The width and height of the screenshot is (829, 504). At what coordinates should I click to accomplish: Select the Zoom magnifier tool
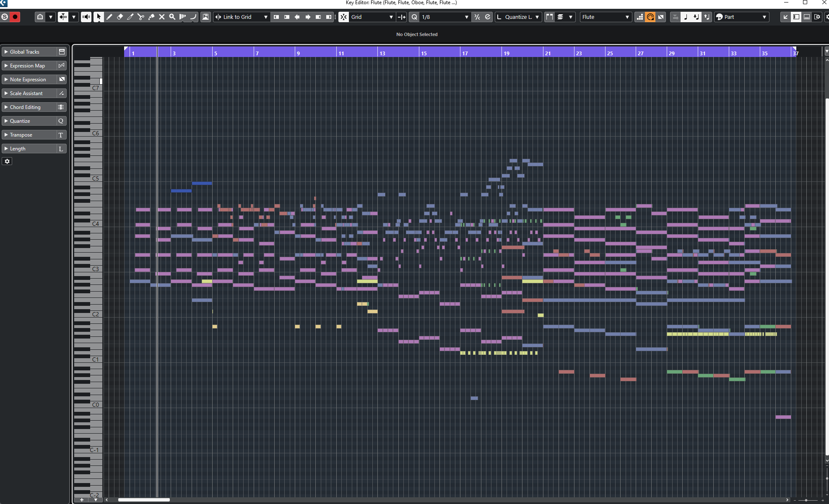(172, 17)
